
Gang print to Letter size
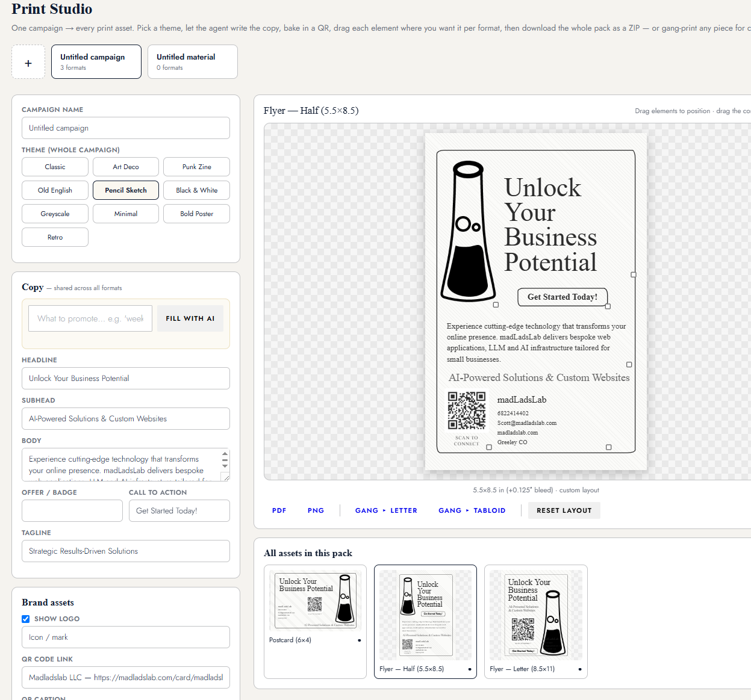(x=386, y=510)
